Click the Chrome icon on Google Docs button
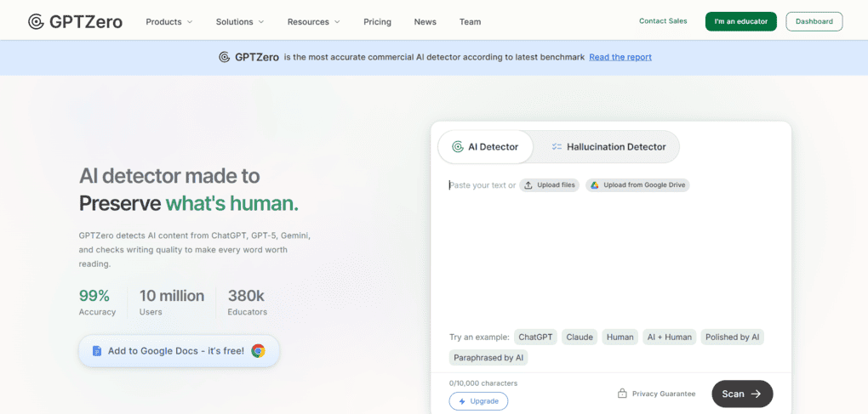868x414 pixels. click(258, 350)
